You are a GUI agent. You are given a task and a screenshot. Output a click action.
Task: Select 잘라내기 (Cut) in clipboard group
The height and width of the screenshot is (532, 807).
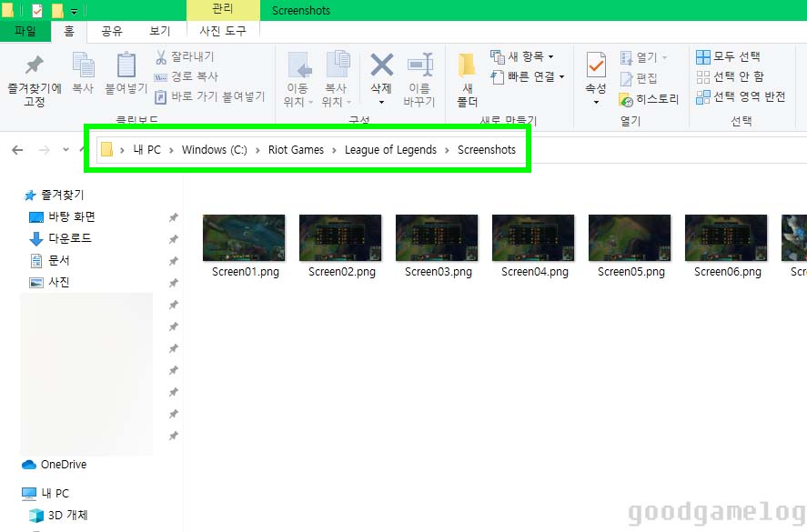185,56
